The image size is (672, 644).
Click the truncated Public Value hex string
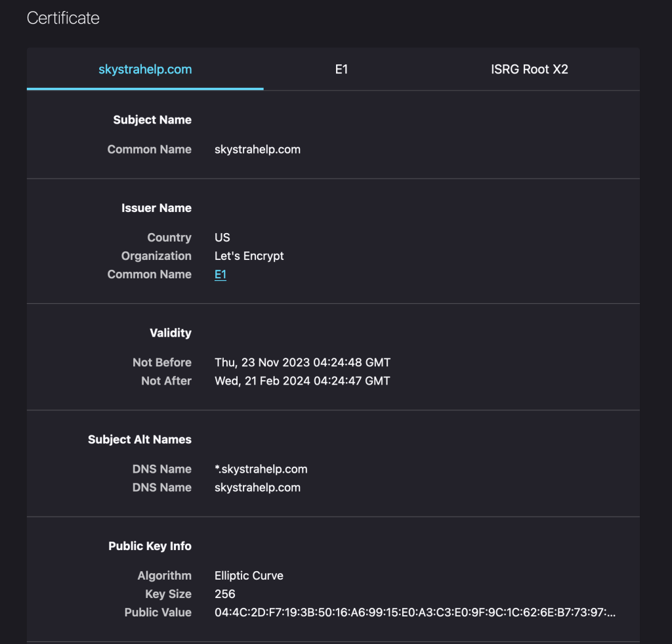[x=415, y=612]
